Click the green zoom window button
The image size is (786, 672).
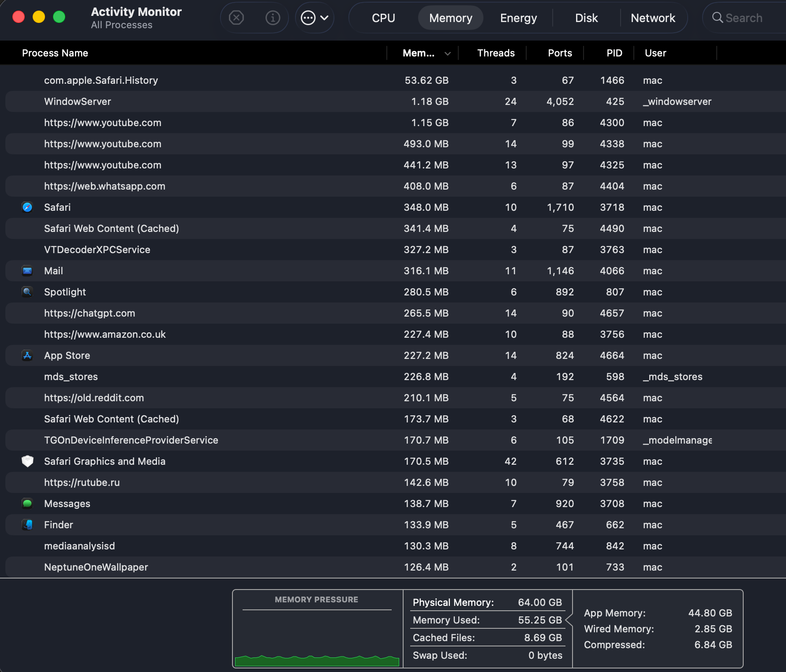tap(59, 17)
